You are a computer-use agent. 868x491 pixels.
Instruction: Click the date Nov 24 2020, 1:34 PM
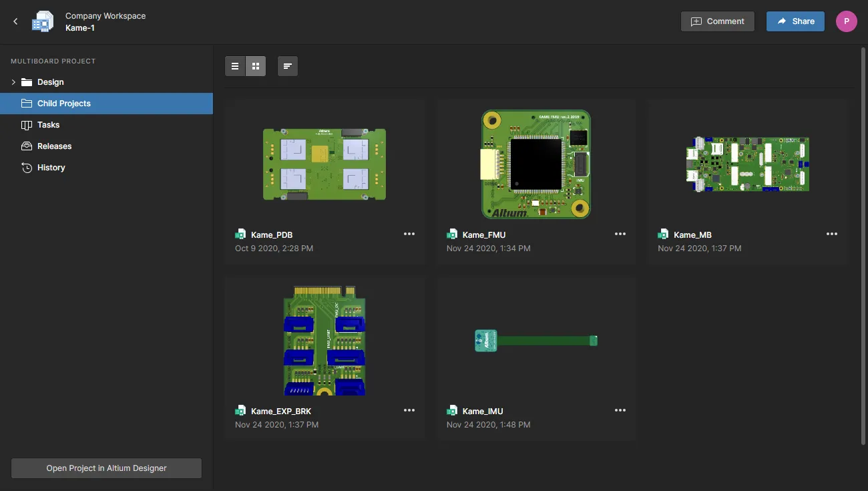coord(489,249)
